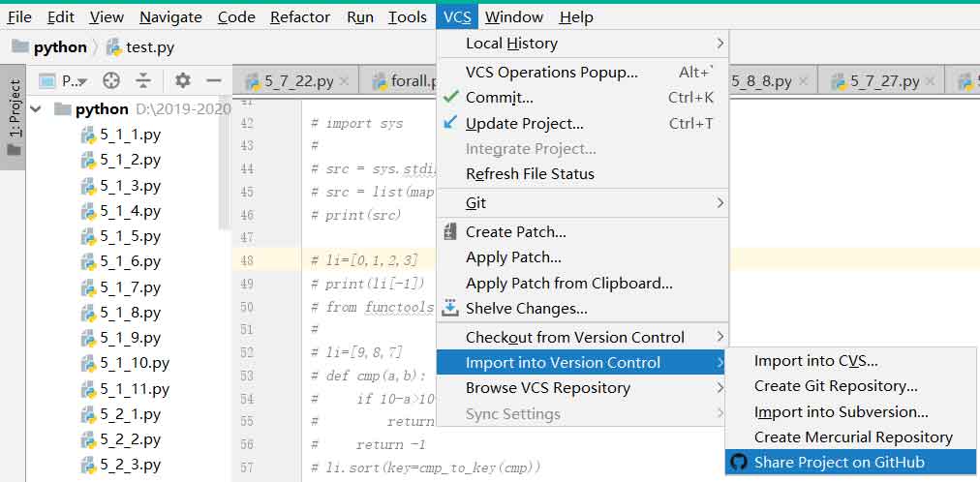980x482 pixels.
Task: Select 5_1_9.py in project tree
Action: (x=121, y=339)
